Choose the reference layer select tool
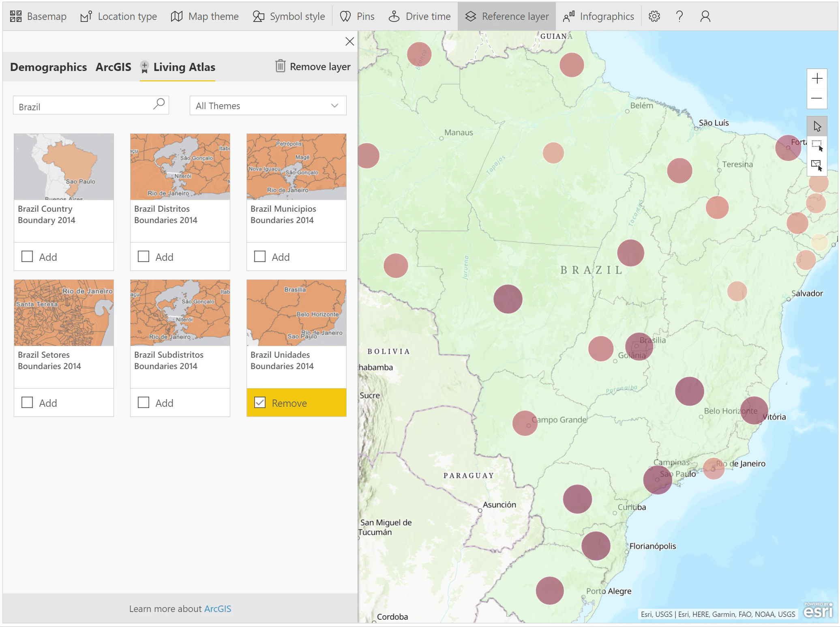Image resolution: width=840 pixels, height=627 pixels. pos(817,165)
